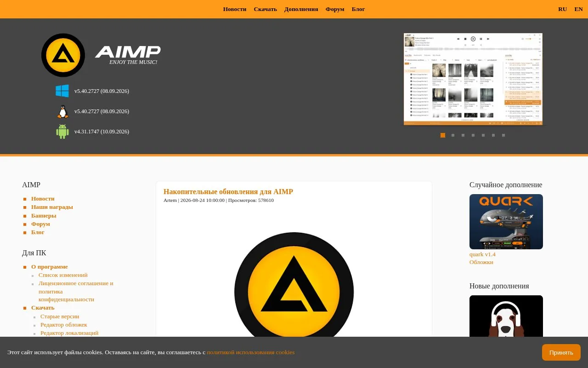Click the Новые дополнения heading
Image resolution: width=588 pixels, height=368 pixels.
(x=499, y=286)
